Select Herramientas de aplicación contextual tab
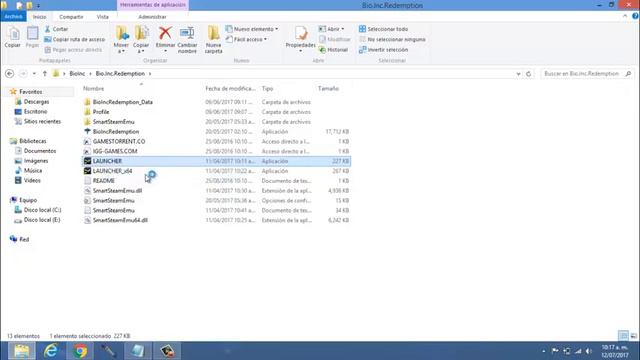This screenshot has width=640, height=360. (x=153, y=5)
